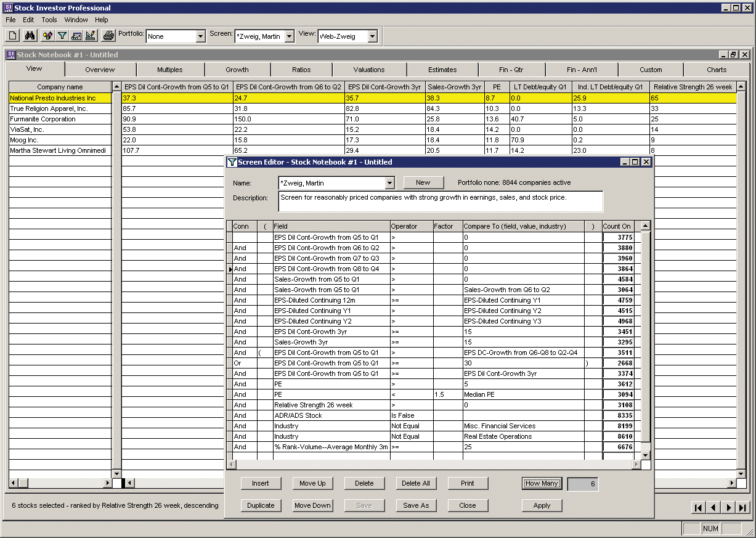The image size is (756, 538).
Task: Go to previous record arrow button
Action: click(713, 508)
